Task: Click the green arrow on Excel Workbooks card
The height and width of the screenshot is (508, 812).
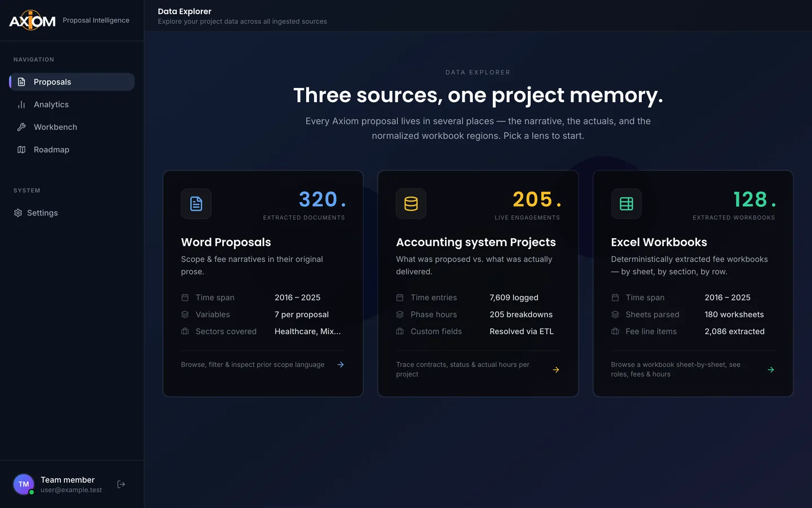Action: 771,370
